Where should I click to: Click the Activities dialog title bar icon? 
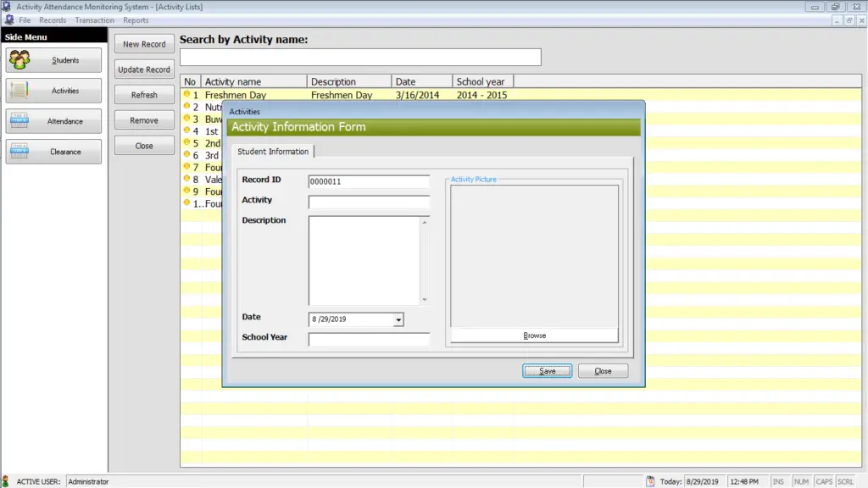pos(231,111)
